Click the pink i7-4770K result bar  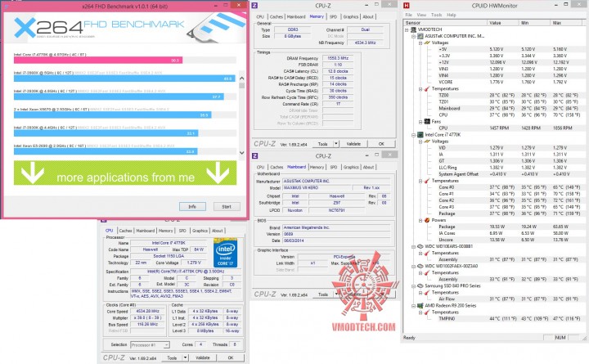(x=98, y=60)
